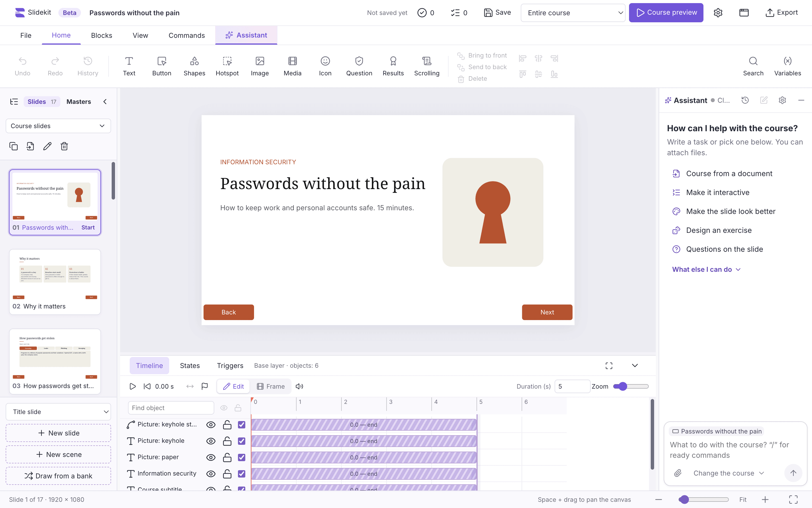Insert a Hotspot from the toolbar
This screenshot has height=508, width=812.
coord(227,66)
